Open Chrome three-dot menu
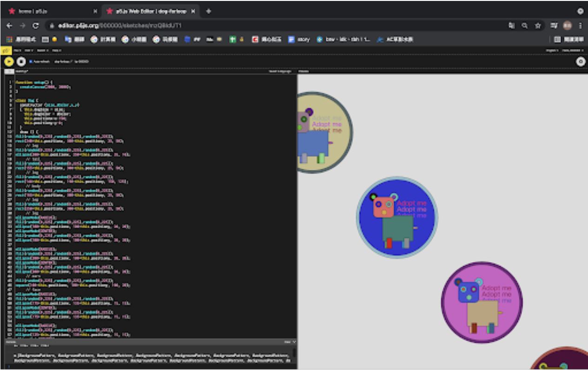588x370 pixels. 581,26
